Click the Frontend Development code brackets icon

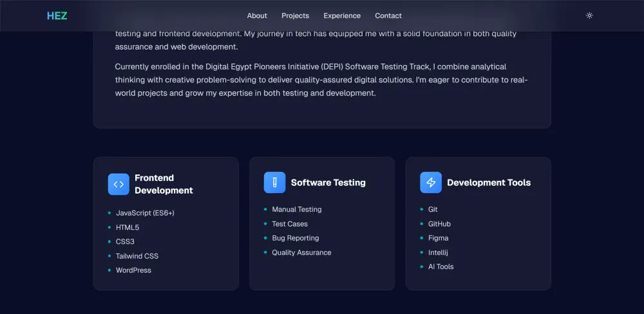click(x=118, y=184)
